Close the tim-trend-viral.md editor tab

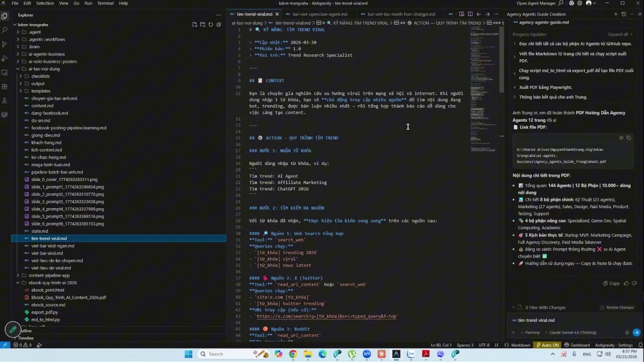coord(277,14)
